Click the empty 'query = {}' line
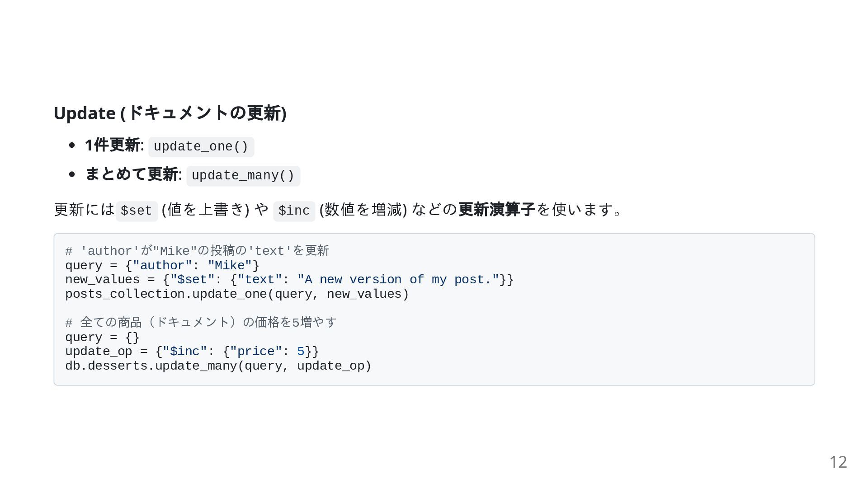 tap(103, 338)
